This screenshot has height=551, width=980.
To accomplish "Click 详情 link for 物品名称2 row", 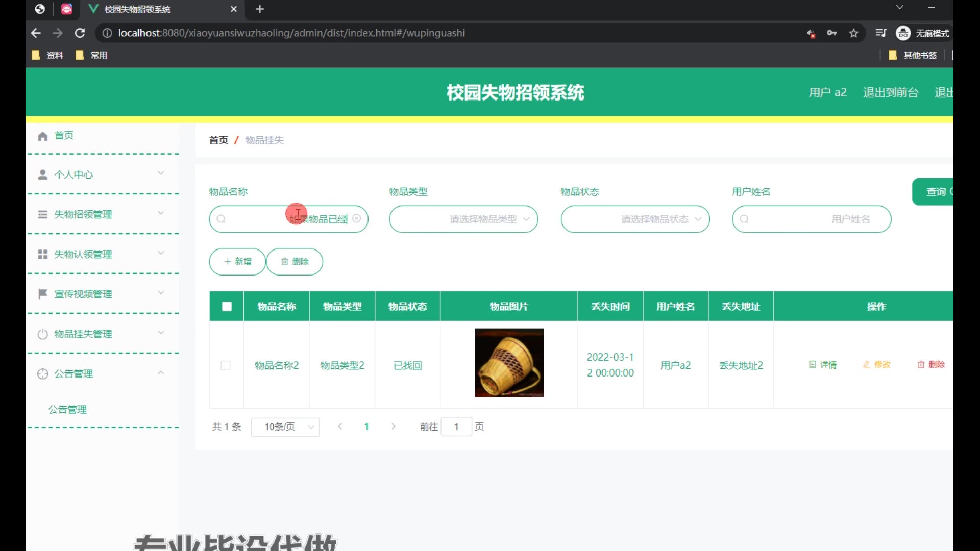I will click(823, 365).
